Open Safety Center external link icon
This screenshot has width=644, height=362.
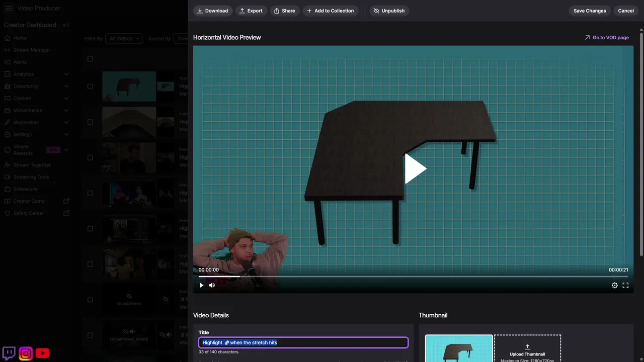click(66, 213)
